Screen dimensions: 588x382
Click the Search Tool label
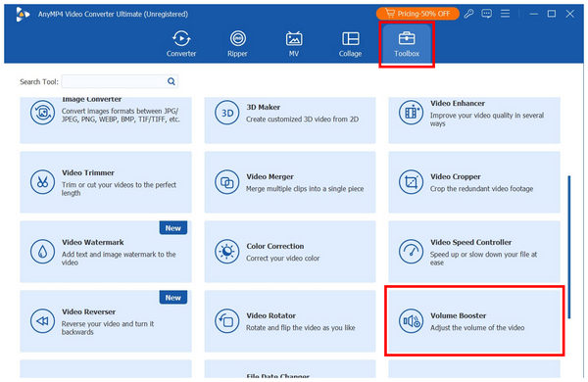coord(39,81)
